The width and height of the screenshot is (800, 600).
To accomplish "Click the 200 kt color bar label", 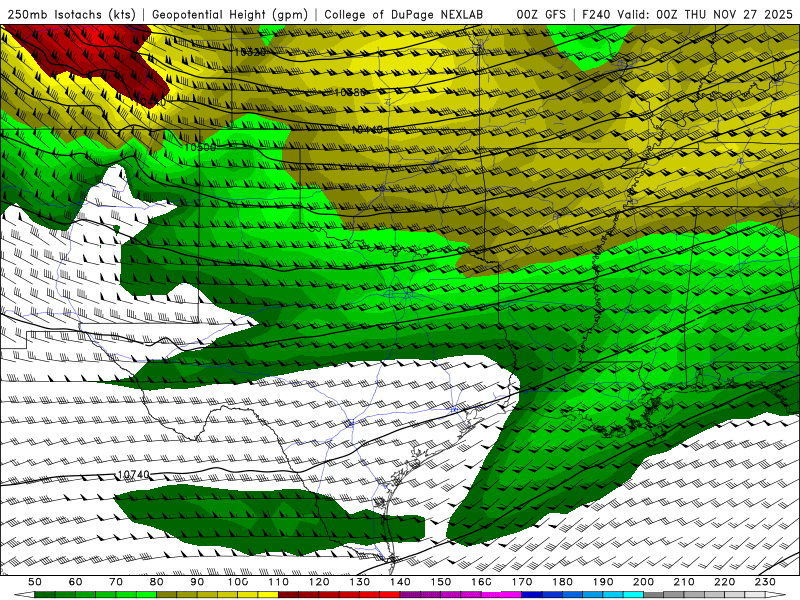I will 643,582.
